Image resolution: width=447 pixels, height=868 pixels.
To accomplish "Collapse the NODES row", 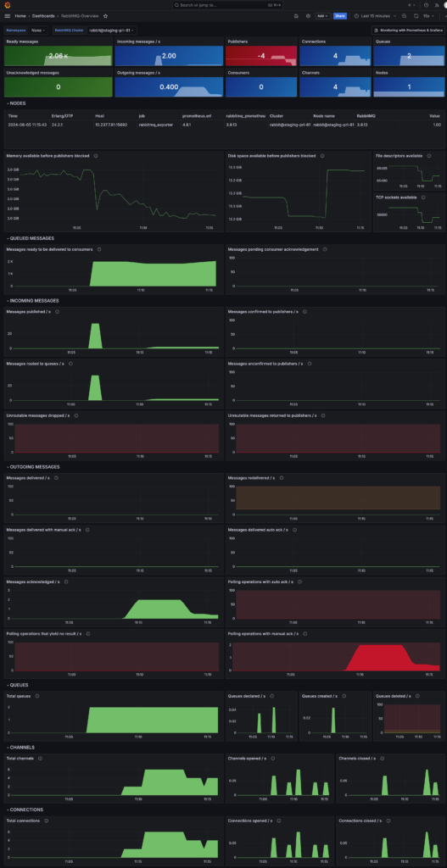I will [16, 103].
